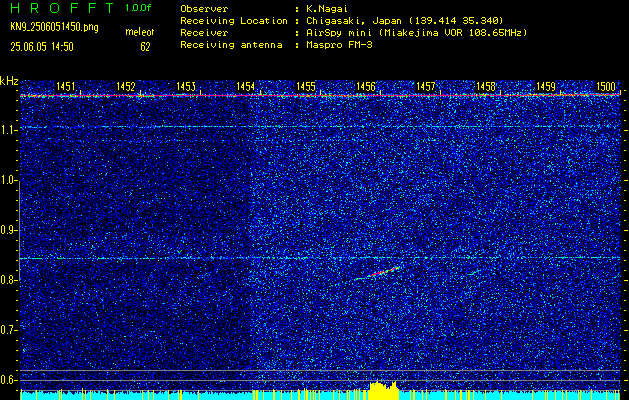This screenshot has height=400, width=629.
Task: Click the file name KN9_2506051450.png
Action: tap(54, 27)
